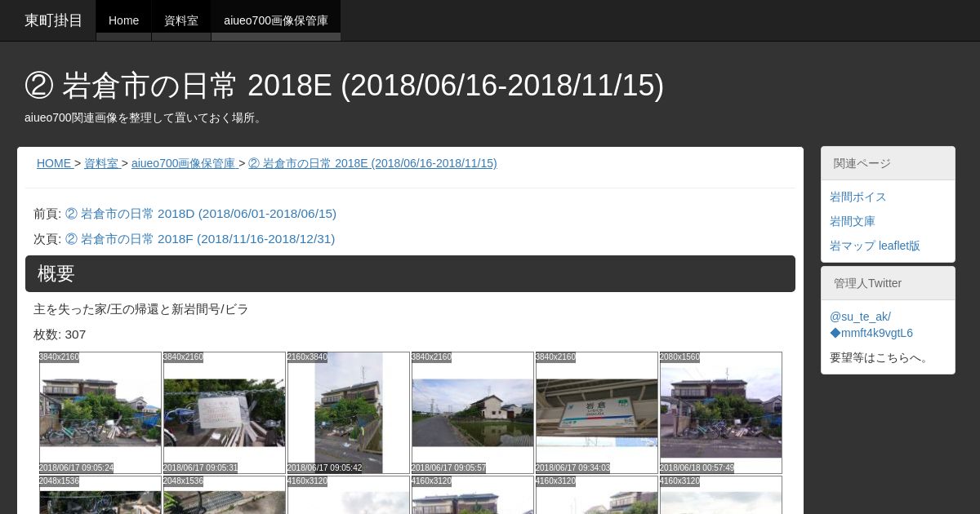Viewport: 980px width, 514px height.
Task: Open thumbnail dated 2018/06/17 09:05:31
Action: (x=225, y=413)
